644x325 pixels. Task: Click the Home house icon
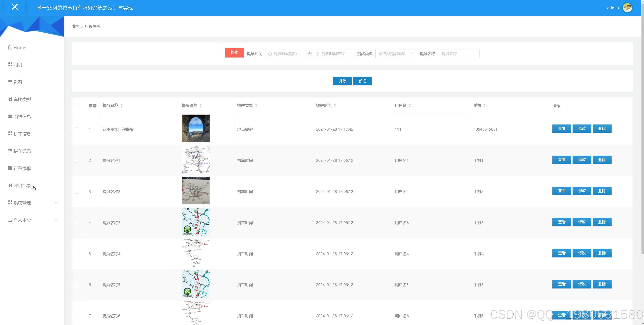click(10, 47)
